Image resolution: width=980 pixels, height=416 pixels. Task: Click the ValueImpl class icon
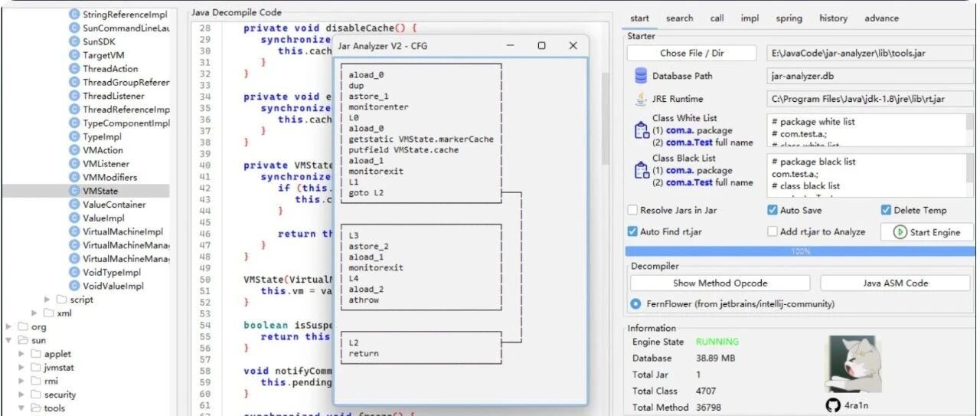tap(74, 218)
